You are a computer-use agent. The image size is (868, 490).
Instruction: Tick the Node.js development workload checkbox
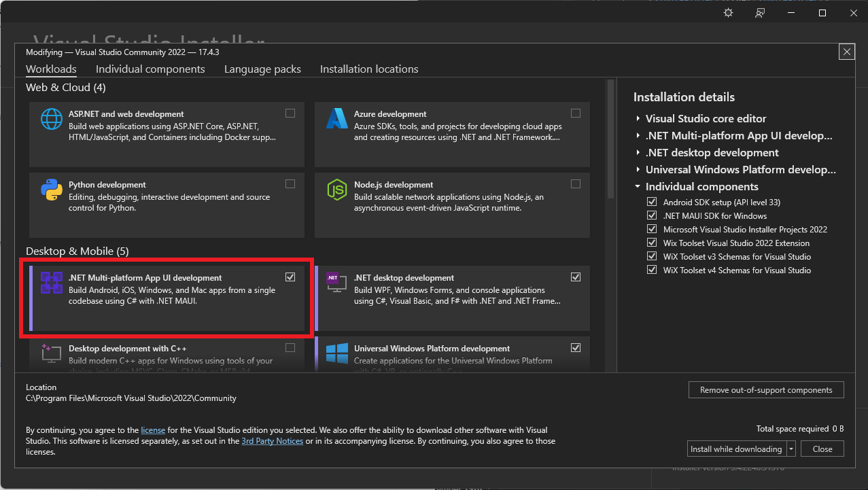click(x=576, y=184)
